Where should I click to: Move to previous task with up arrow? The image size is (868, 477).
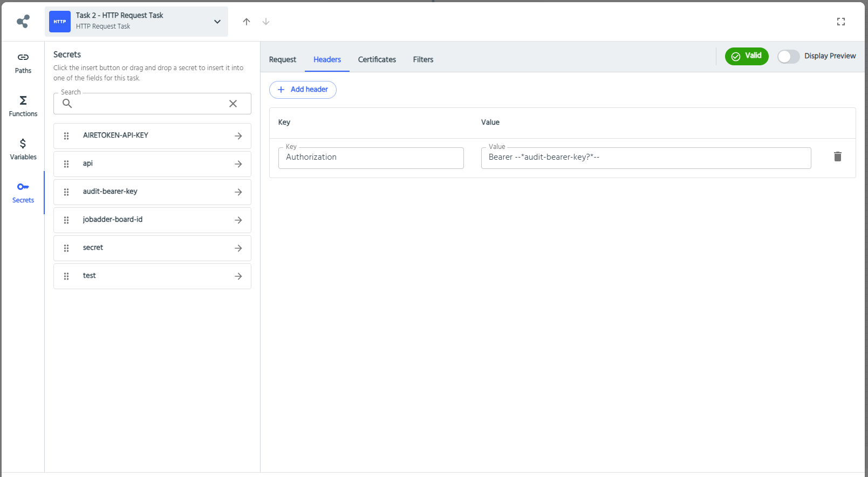[247, 22]
